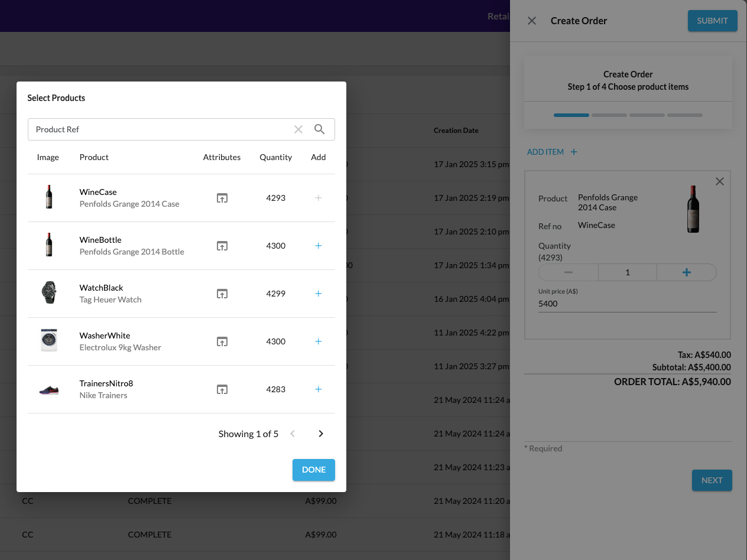The height and width of the screenshot is (560, 747).
Task: Submit the order via SUBMIT button
Action: pos(712,21)
